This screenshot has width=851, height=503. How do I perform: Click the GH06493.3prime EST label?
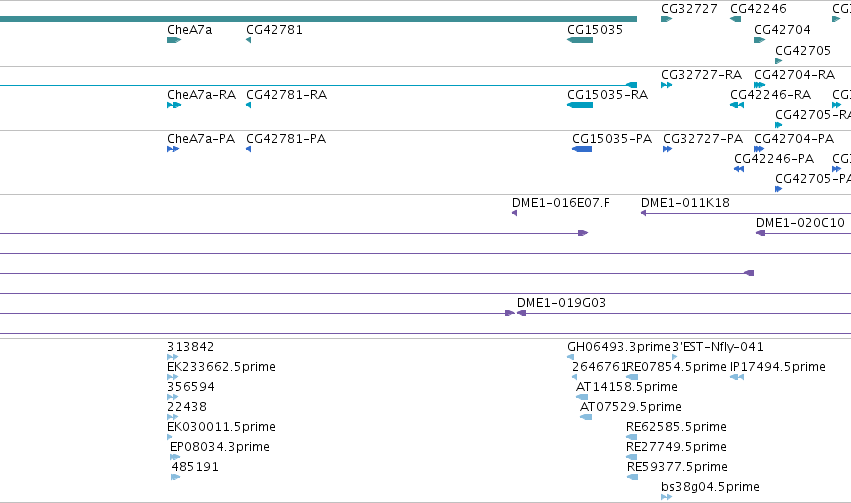point(619,347)
